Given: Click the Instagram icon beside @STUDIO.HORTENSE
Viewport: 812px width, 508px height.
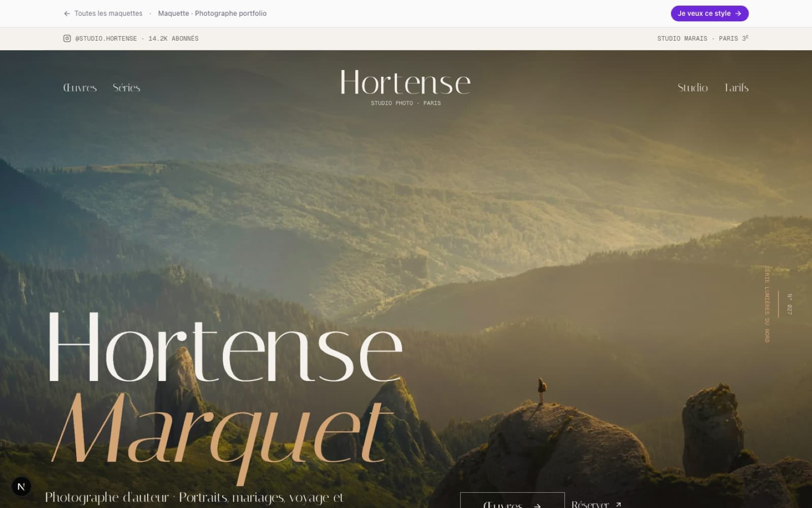Looking at the screenshot, I should point(67,38).
